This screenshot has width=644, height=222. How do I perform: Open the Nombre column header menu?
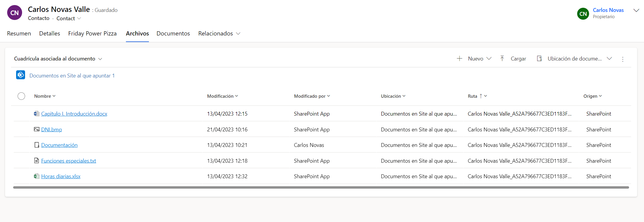click(45, 96)
